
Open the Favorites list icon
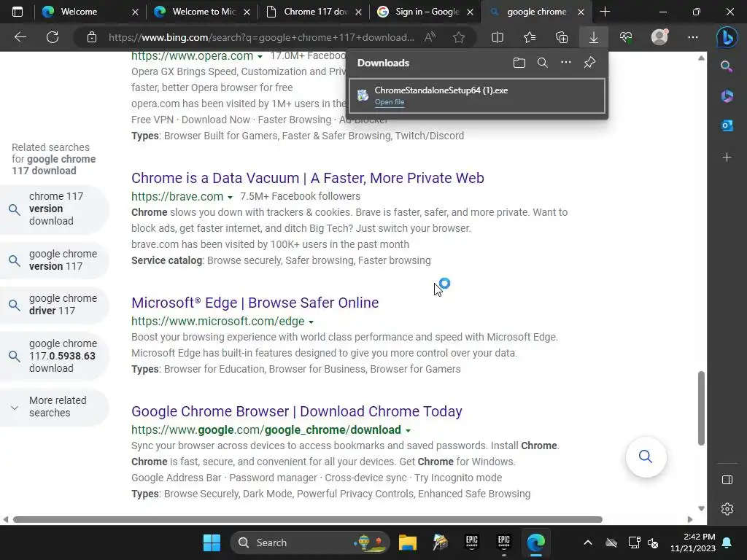[x=530, y=37]
